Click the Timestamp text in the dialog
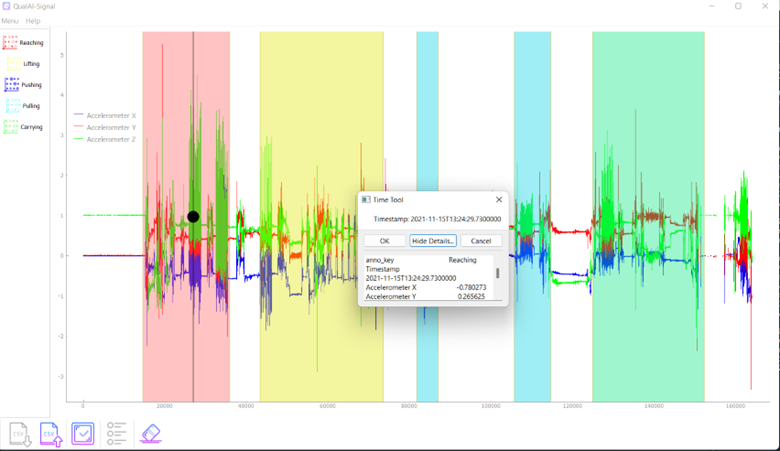 point(437,219)
